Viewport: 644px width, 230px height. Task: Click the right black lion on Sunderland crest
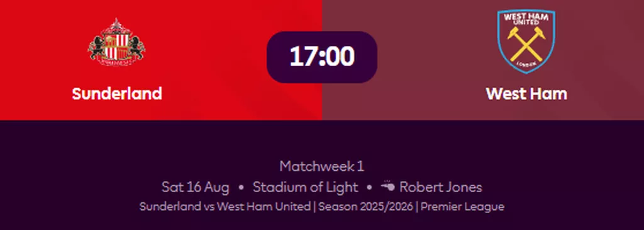pyautogui.click(x=136, y=47)
